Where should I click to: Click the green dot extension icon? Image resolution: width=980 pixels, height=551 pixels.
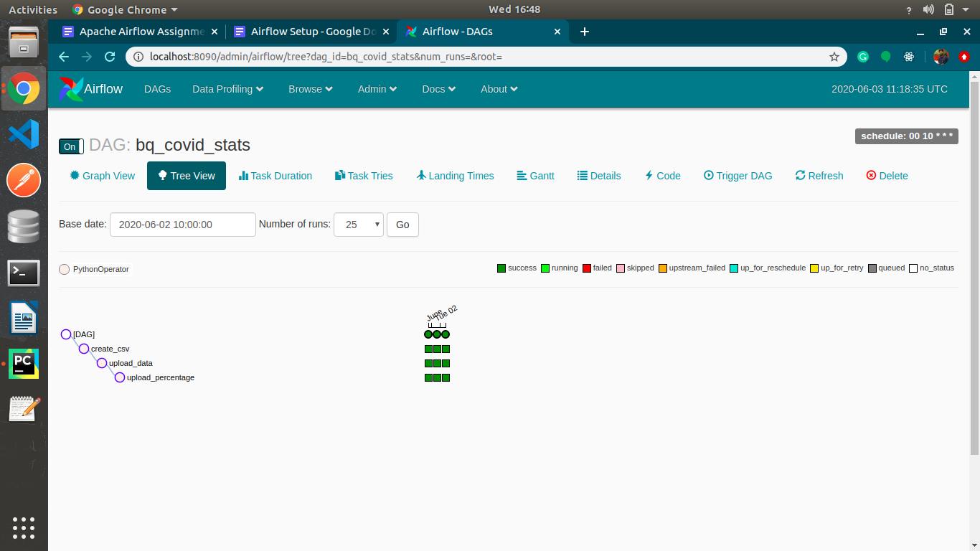coord(886,57)
